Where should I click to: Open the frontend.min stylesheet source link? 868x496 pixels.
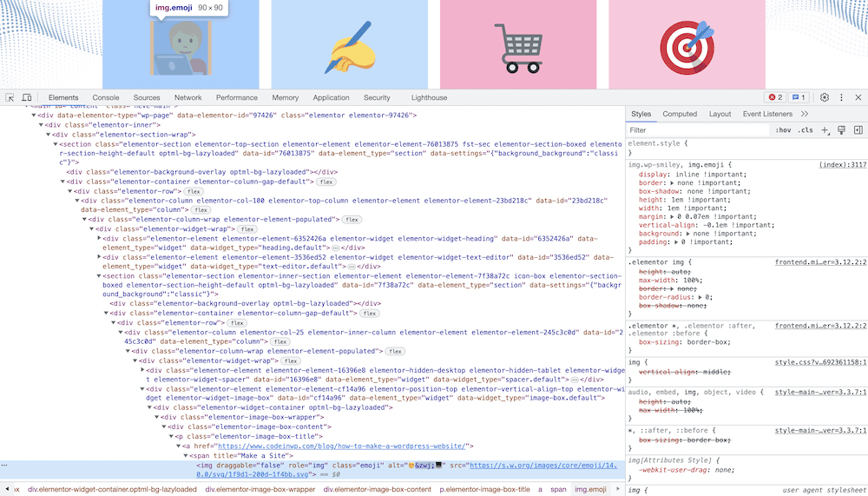[x=820, y=261]
